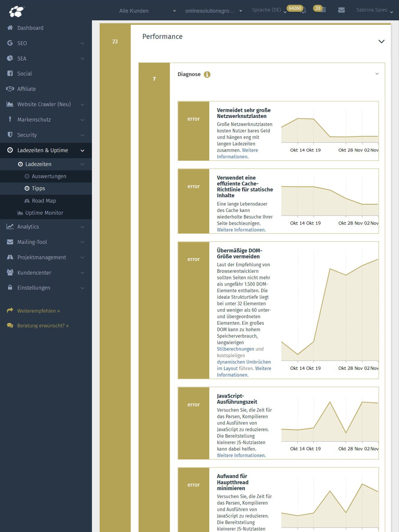Click Weiterempfehlen » link
Screen dimensions: 399x532
39,311
